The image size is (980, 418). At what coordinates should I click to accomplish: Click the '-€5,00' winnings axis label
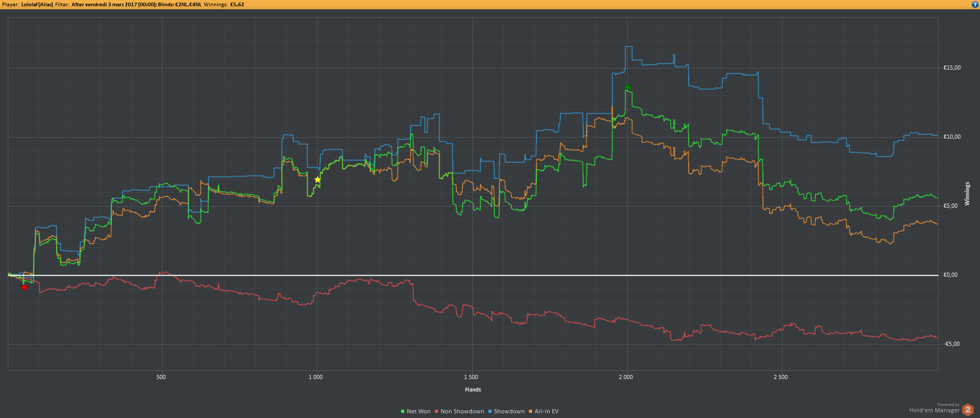coord(951,344)
